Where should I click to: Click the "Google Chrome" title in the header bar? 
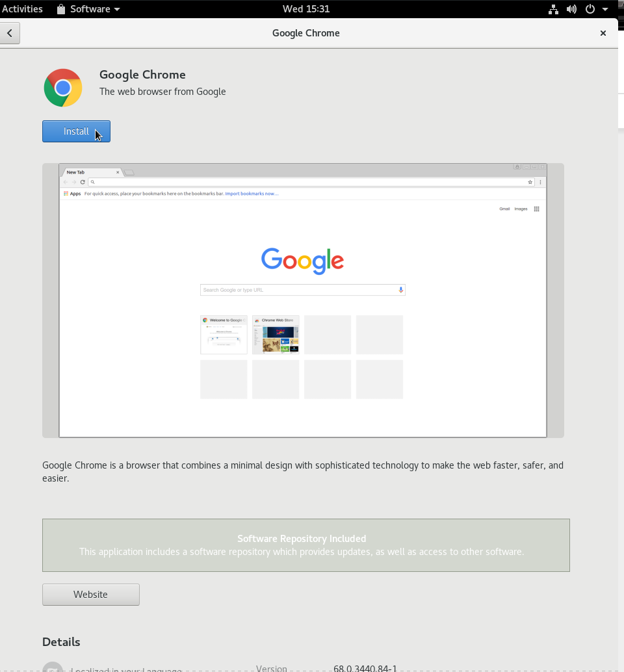tap(306, 33)
